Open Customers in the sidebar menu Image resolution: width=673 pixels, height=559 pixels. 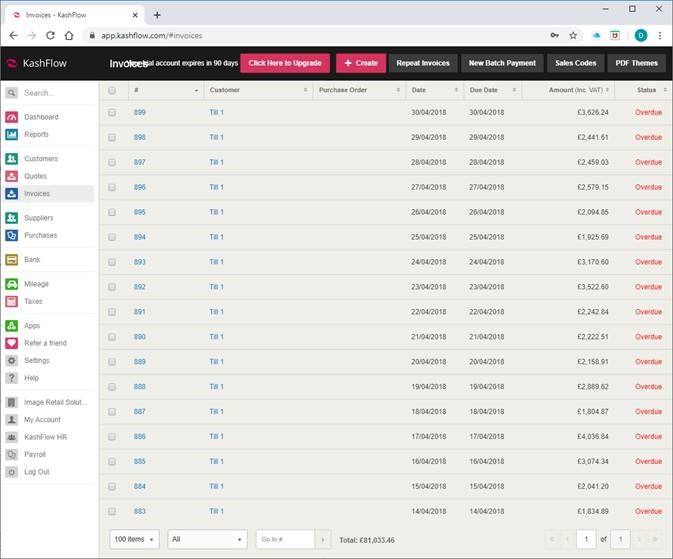click(x=41, y=159)
